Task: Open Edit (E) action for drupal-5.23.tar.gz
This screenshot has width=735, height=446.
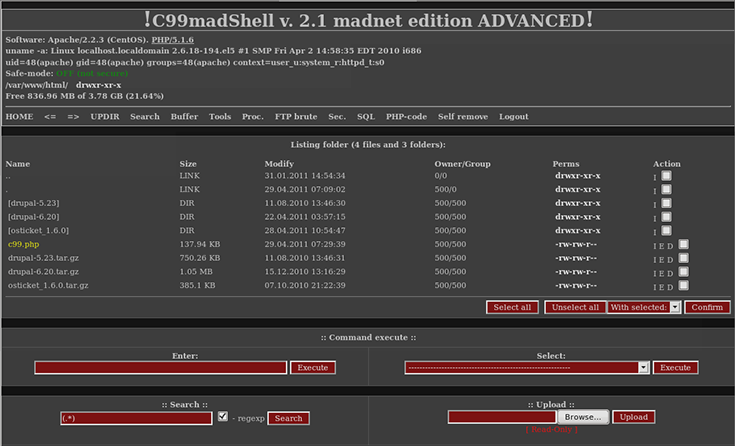Action: (x=662, y=259)
